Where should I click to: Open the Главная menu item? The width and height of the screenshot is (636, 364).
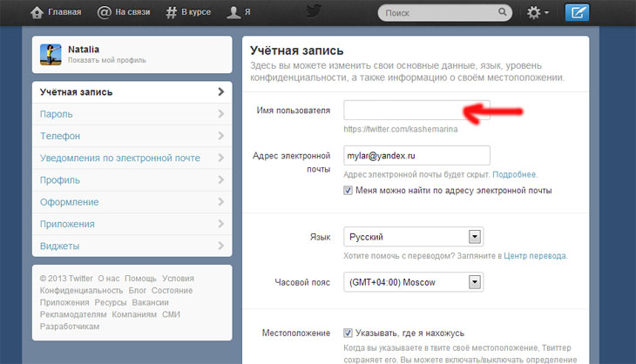point(56,12)
